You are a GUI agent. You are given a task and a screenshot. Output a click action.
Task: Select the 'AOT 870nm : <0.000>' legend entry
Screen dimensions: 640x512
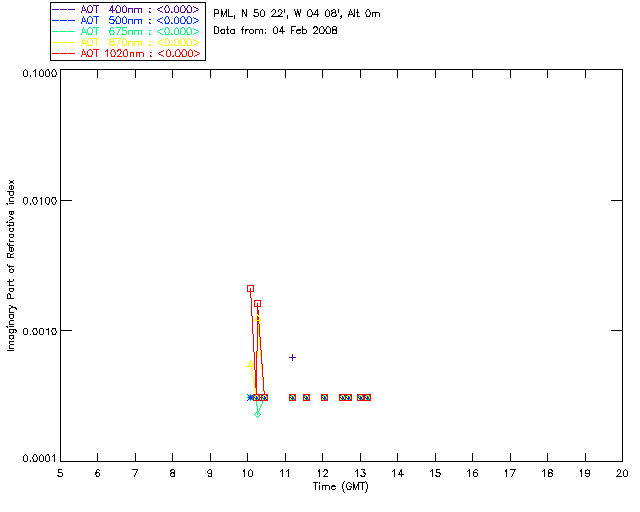pos(127,42)
